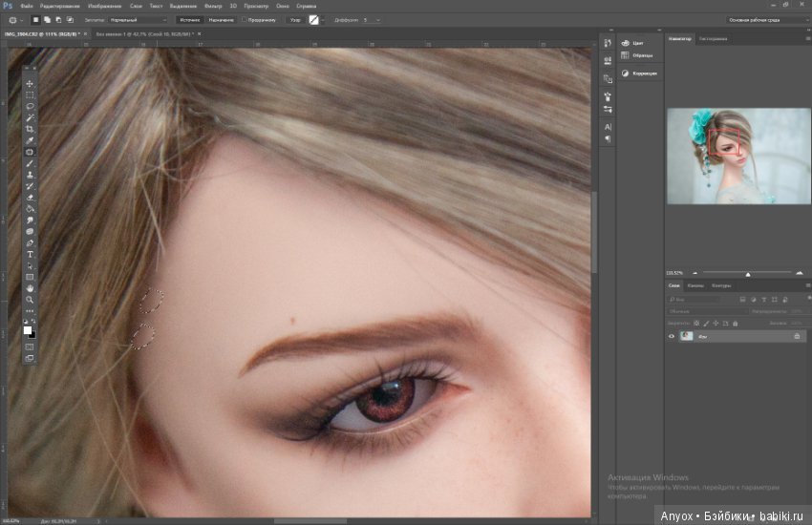Click the foreground color swatch
Screen dimensions: 812x525
tap(28, 330)
